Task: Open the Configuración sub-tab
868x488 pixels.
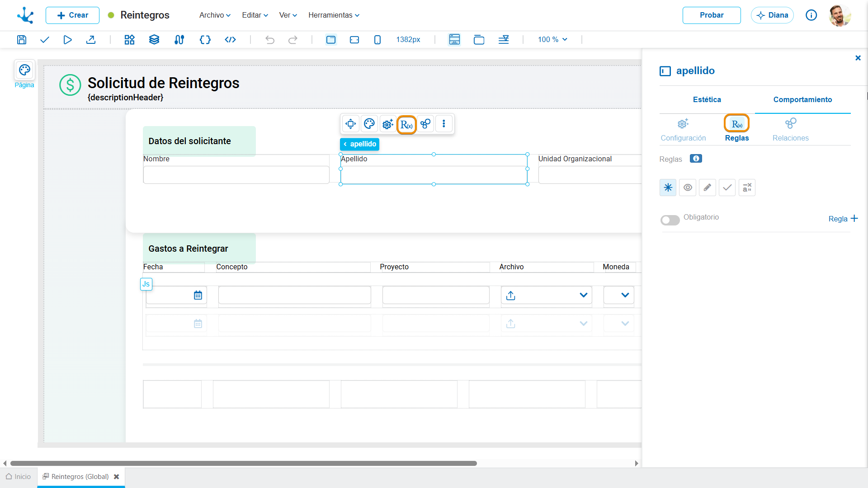Action: (x=683, y=130)
